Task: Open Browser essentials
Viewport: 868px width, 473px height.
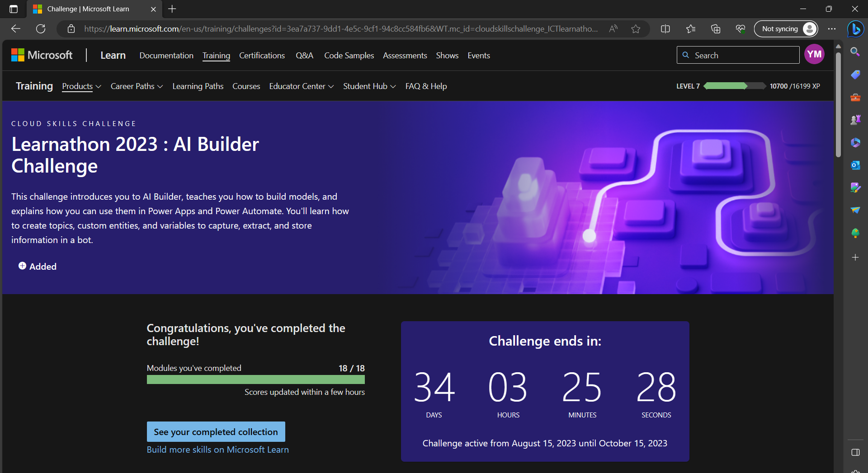Action: pos(740,28)
